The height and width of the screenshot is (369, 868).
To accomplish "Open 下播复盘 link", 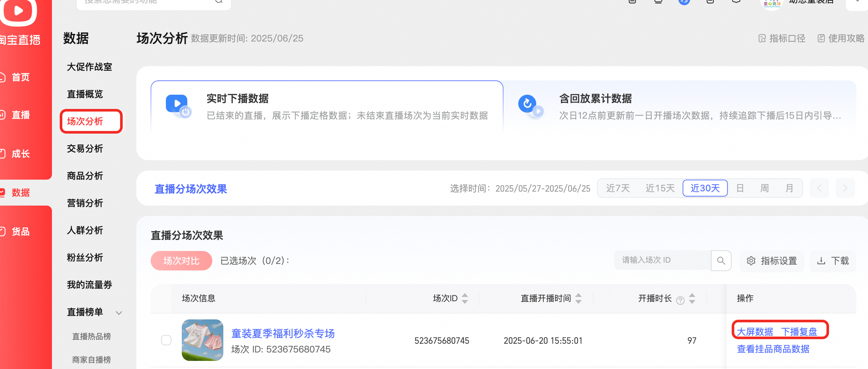I will (799, 332).
